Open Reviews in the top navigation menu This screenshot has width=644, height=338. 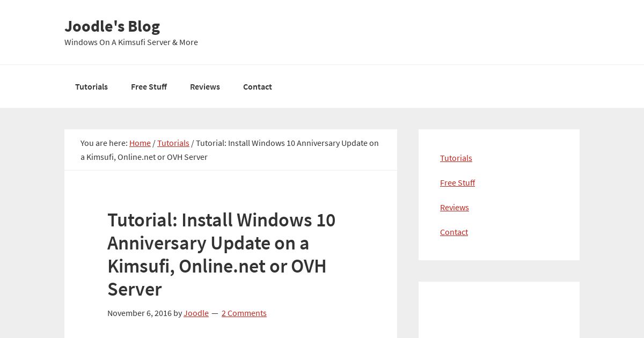click(205, 86)
